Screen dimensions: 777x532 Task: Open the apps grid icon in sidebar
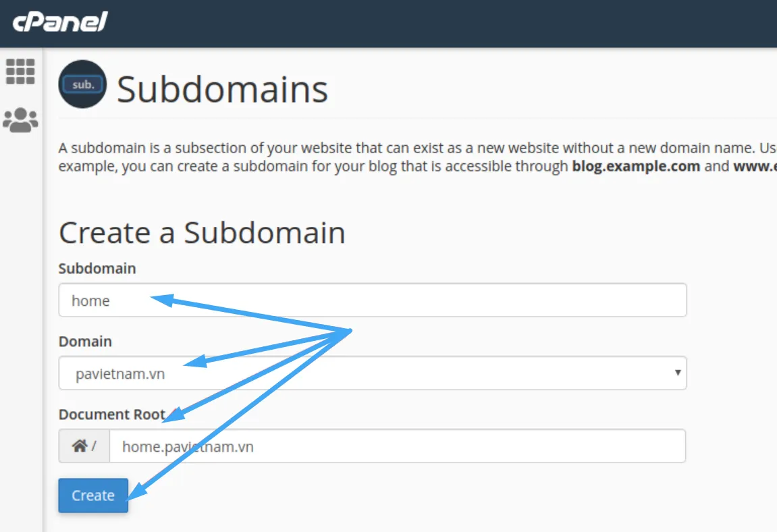tap(20, 71)
